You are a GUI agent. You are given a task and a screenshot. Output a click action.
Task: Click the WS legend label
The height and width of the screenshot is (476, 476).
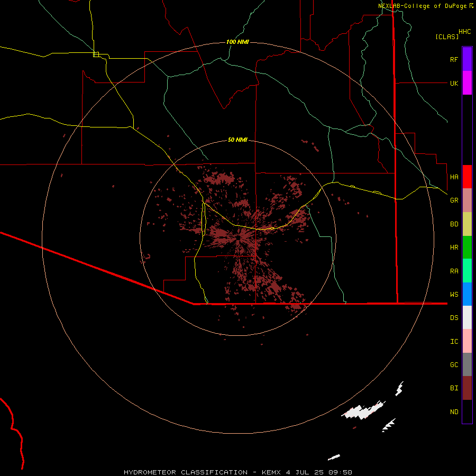tap(454, 295)
